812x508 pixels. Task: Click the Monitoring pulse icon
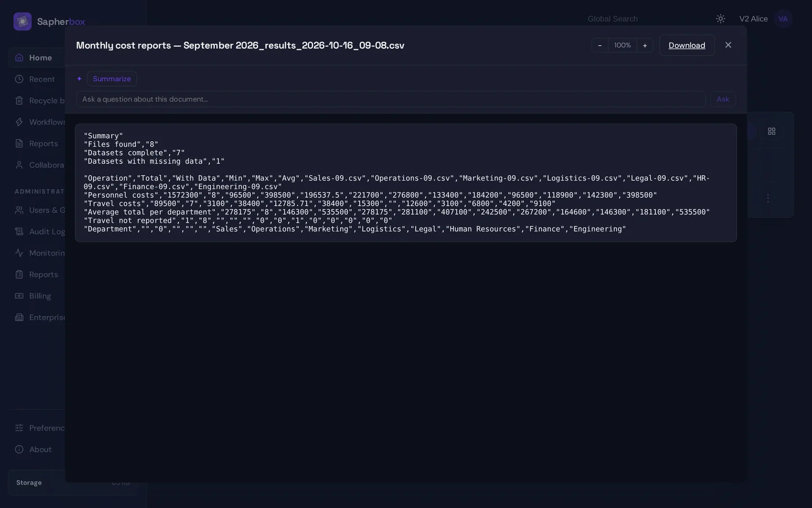[19, 253]
